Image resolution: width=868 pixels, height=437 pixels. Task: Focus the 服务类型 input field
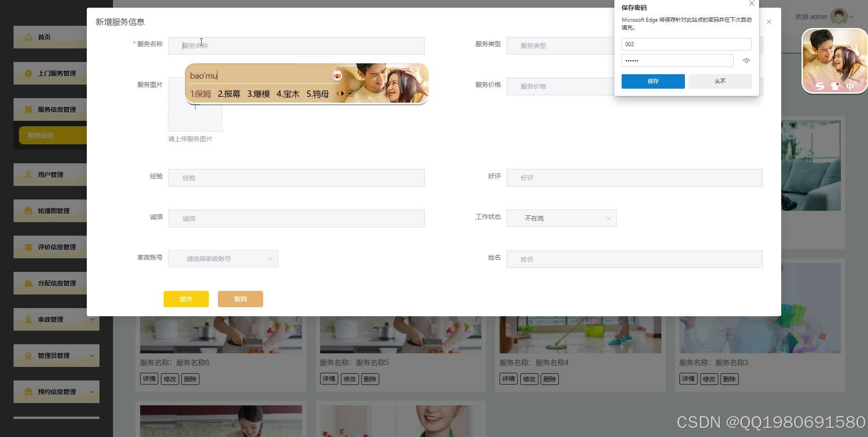coord(561,46)
